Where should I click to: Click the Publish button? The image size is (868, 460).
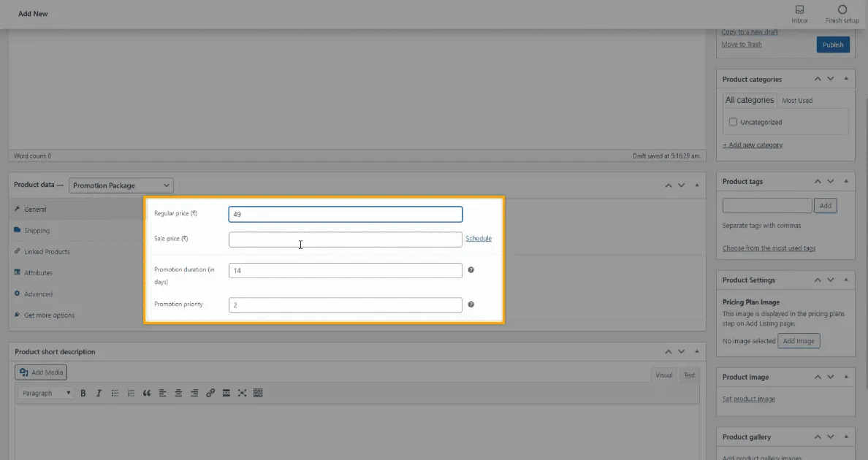[833, 45]
